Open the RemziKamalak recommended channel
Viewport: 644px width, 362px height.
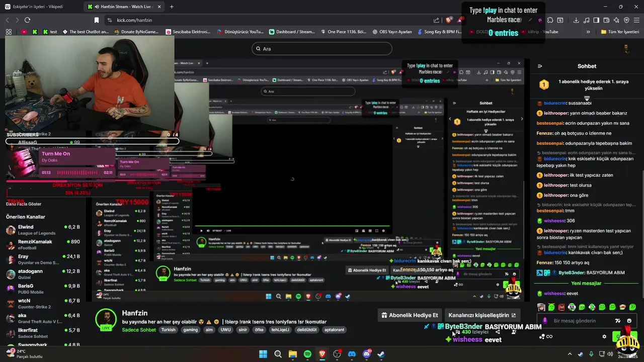pyautogui.click(x=43, y=245)
